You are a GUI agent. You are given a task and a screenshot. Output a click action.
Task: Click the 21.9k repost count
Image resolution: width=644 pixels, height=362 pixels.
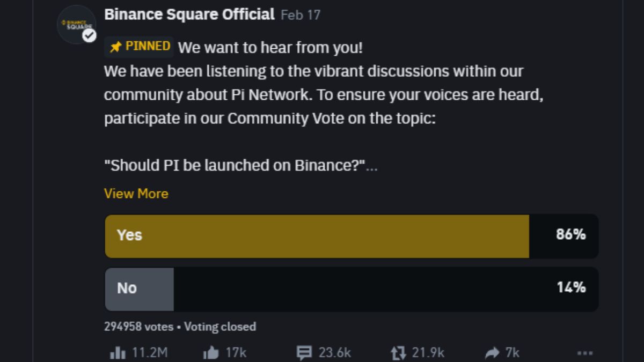(428, 352)
